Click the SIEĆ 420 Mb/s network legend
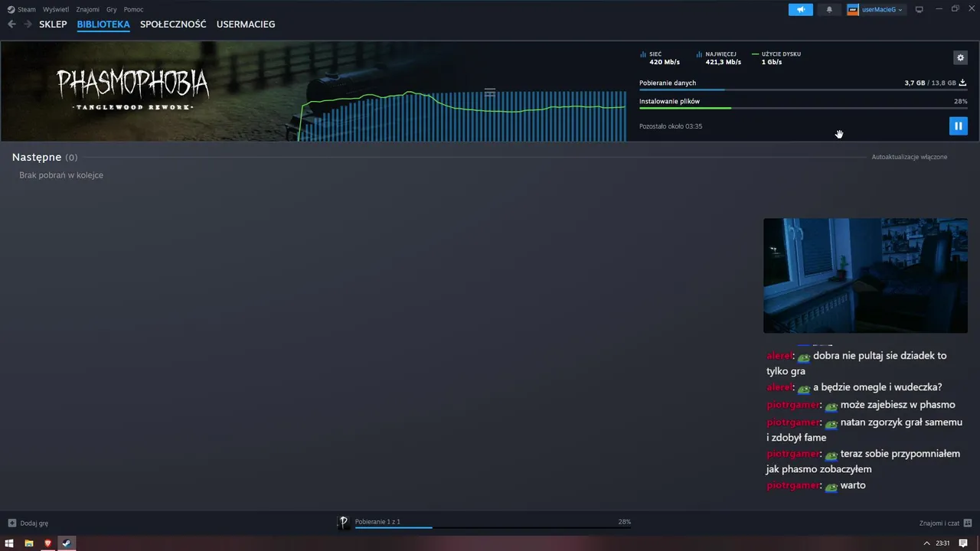 [660, 58]
